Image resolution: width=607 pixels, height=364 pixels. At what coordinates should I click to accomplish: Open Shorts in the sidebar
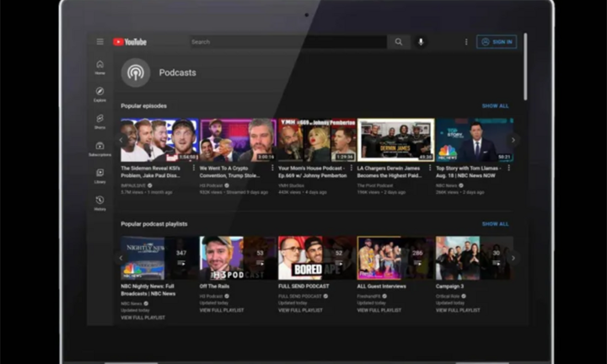pos(99,121)
